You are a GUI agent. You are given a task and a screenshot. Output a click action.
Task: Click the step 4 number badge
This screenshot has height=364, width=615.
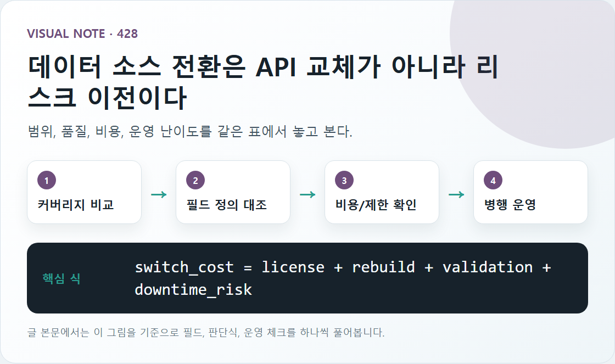[493, 181]
